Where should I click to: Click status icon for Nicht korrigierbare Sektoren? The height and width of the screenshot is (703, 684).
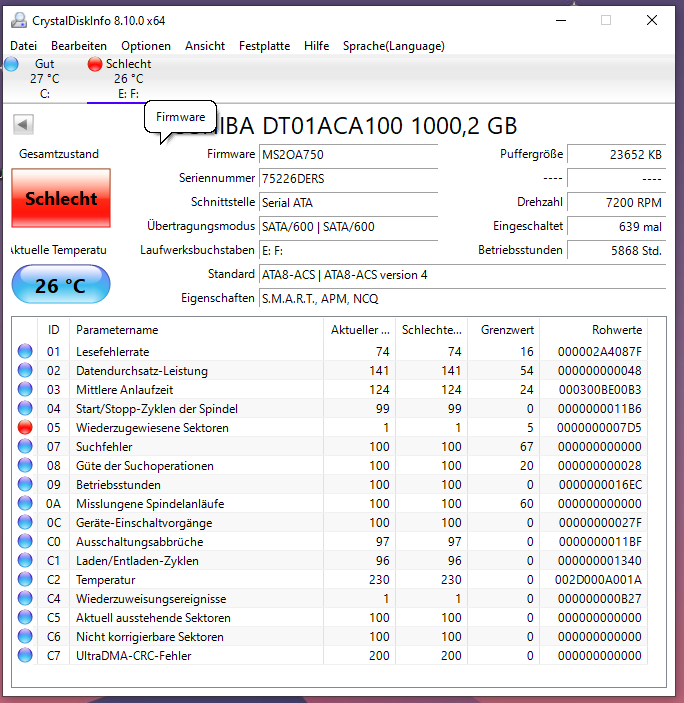point(25,636)
